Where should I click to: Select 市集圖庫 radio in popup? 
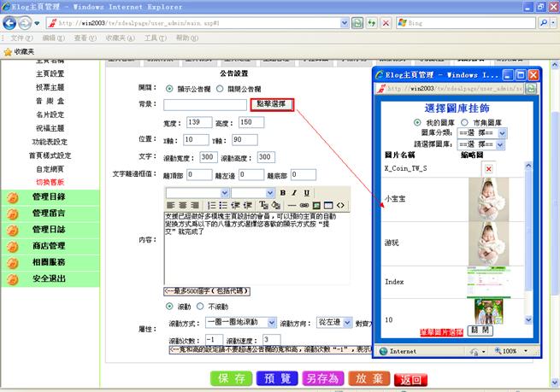pos(464,122)
